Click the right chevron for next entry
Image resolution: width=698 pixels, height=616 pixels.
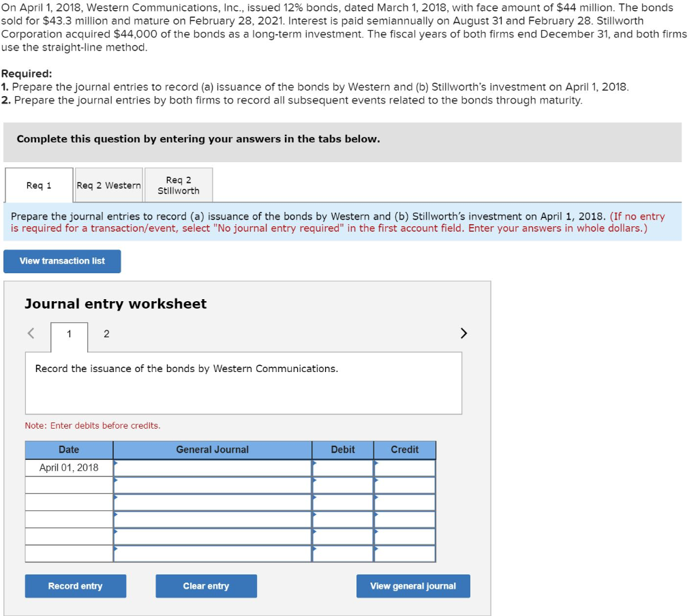[x=464, y=333]
